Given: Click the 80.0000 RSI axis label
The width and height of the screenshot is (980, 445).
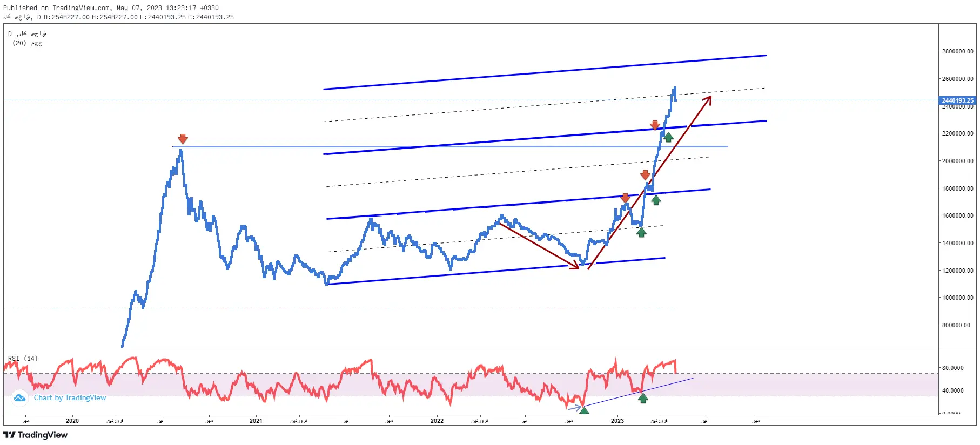Looking at the screenshot, I should 953,368.
